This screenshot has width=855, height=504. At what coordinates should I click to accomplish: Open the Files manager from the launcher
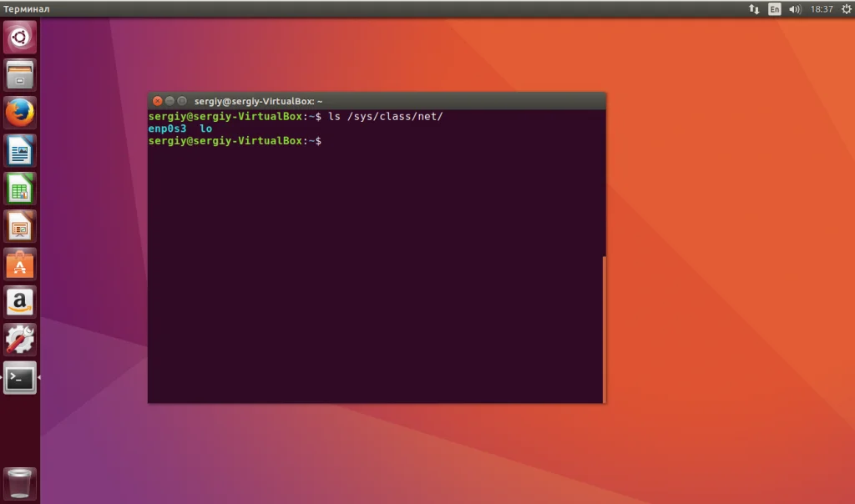click(x=20, y=74)
